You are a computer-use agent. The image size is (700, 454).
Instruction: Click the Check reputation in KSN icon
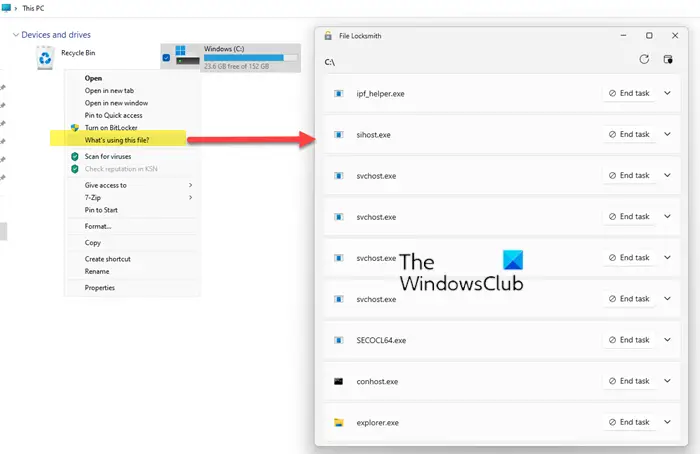[x=75, y=169]
